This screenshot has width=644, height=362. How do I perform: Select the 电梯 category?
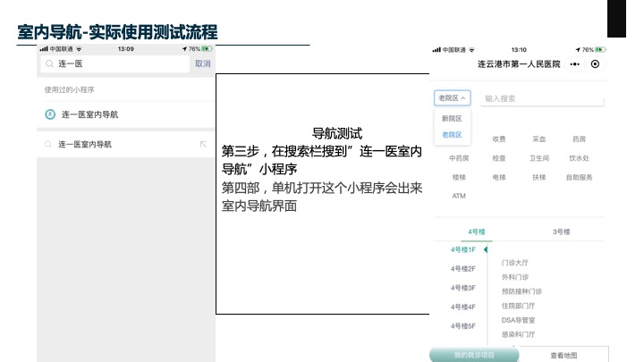click(x=499, y=177)
